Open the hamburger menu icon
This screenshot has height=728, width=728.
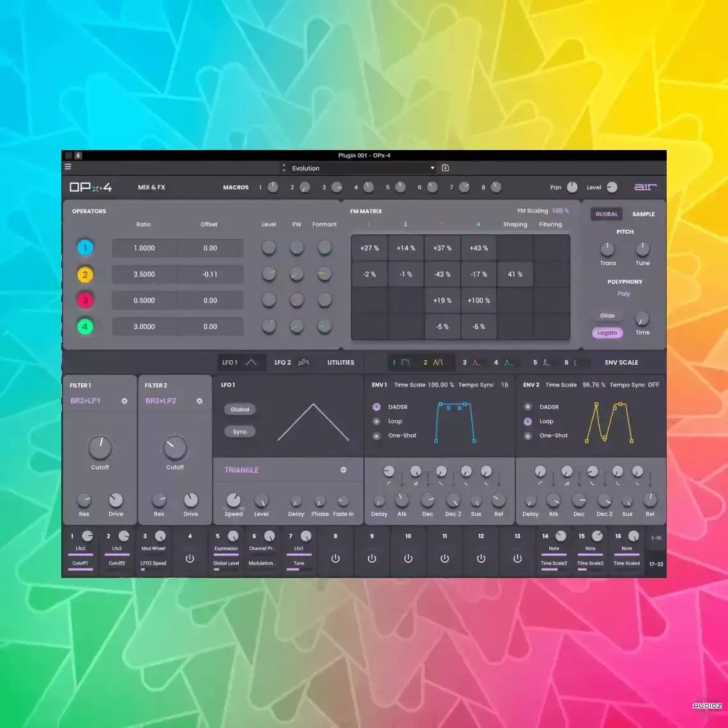[68, 167]
